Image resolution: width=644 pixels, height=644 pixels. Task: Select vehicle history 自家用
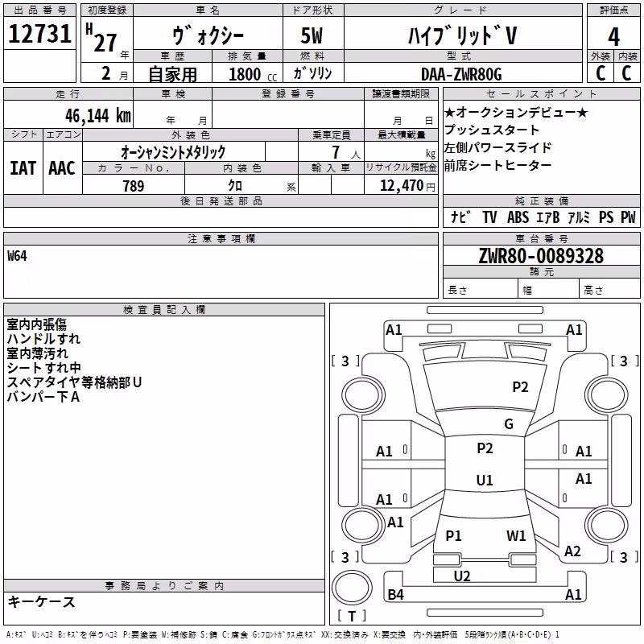tap(172, 74)
